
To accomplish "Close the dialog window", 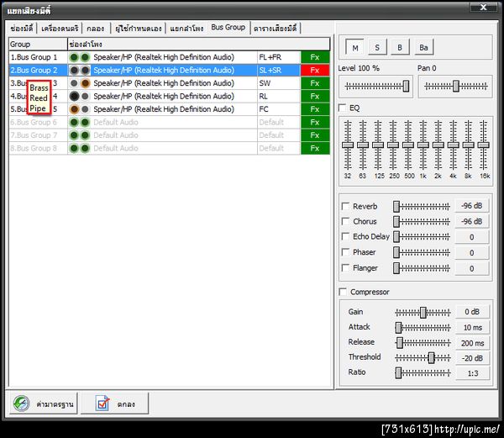I will pos(484,7).
